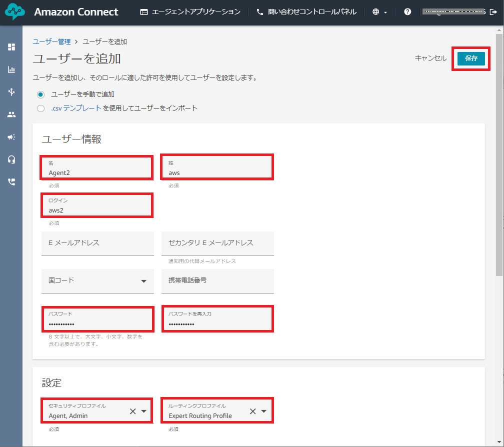Click the 保存 button
Screen dimensions: 504x447
471,58
